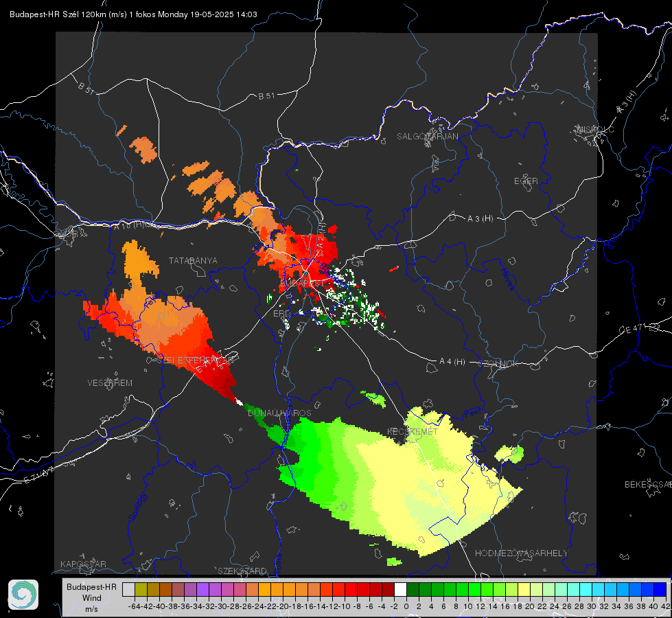Viewport: 672px width, 618px height.
Task: Click the radar title text at top
Action: [133, 14]
